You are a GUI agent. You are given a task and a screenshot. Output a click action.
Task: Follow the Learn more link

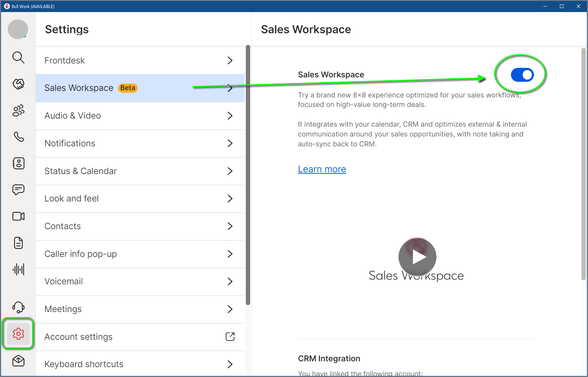coord(322,169)
